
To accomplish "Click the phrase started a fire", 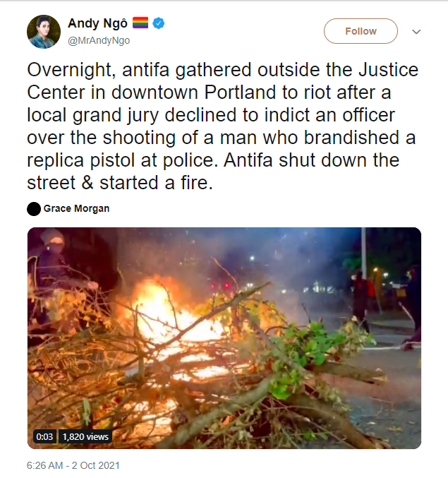I will [156, 183].
